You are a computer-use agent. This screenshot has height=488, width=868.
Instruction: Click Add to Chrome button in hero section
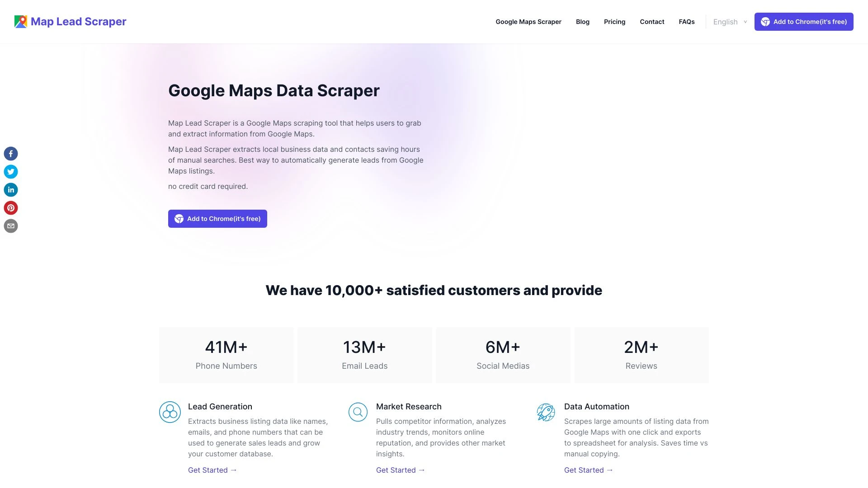217,219
